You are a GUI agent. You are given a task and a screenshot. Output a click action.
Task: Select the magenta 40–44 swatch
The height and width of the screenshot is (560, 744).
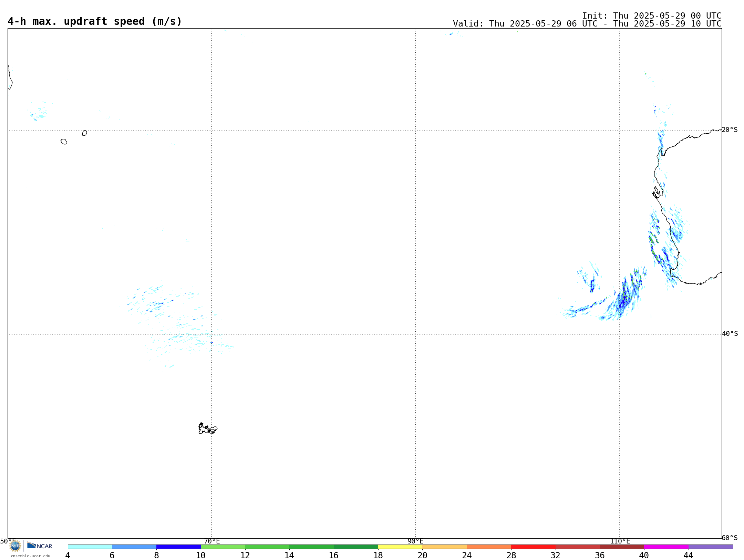click(666, 547)
